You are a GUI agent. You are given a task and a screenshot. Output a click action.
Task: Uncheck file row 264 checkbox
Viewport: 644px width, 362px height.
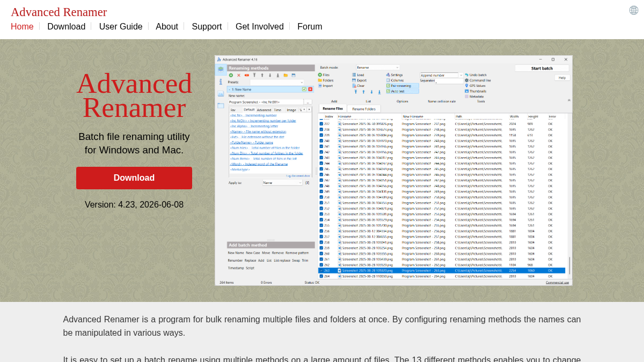pos(321,276)
